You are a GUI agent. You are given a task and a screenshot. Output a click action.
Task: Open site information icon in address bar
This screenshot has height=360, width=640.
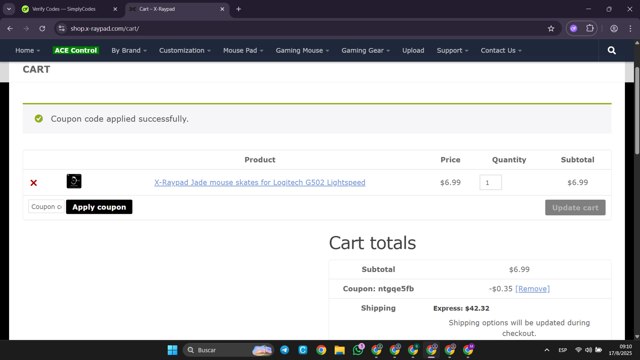[x=62, y=29]
